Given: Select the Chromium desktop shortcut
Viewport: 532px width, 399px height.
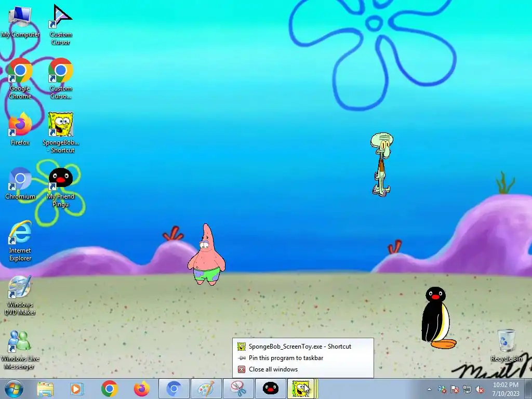Looking at the screenshot, I should coord(20,183).
